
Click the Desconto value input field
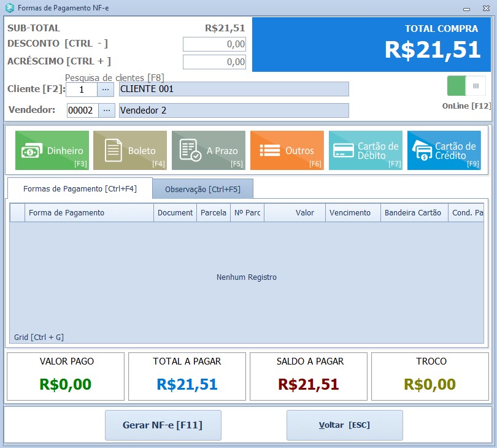coord(214,44)
